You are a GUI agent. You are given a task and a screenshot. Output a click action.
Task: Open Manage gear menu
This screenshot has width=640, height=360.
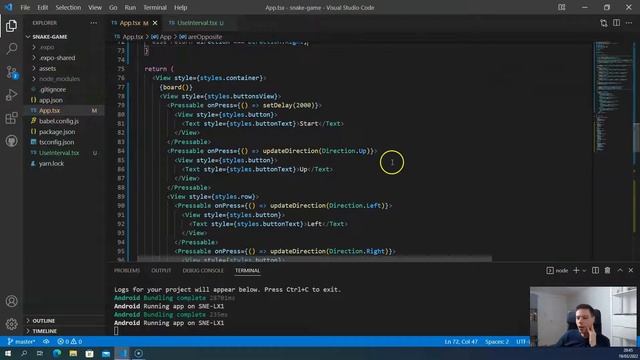click(11, 324)
